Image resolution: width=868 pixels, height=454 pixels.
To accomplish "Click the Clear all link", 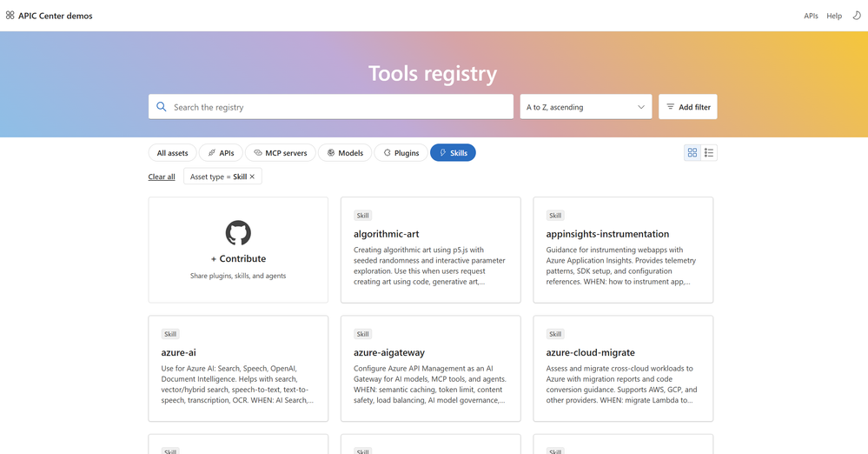I will click(162, 177).
